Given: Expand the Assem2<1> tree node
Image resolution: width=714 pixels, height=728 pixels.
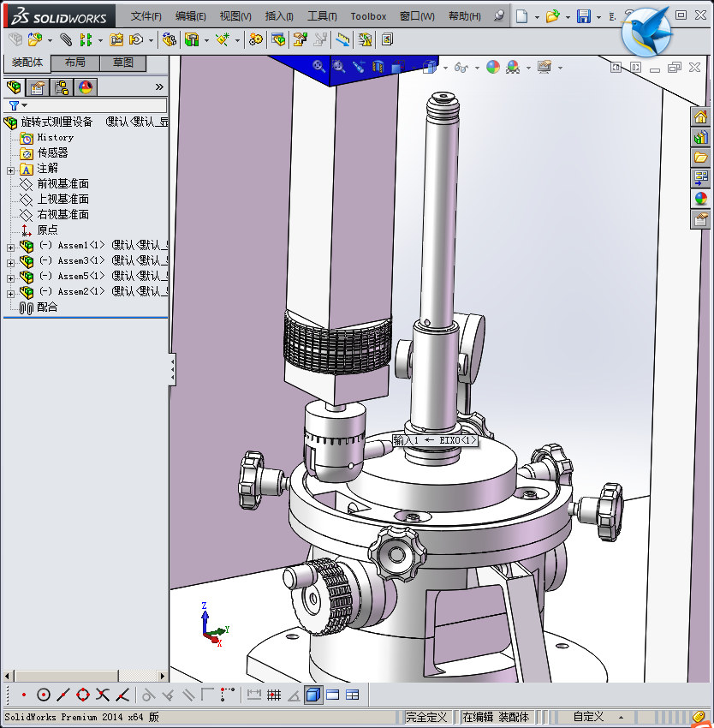Looking at the screenshot, I should [10, 294].
